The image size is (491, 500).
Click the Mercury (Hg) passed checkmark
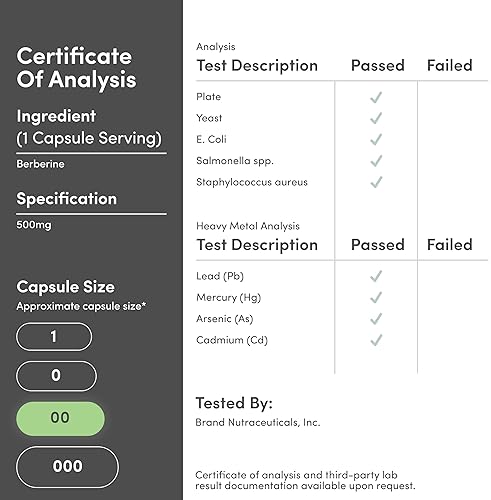point(376,298)
